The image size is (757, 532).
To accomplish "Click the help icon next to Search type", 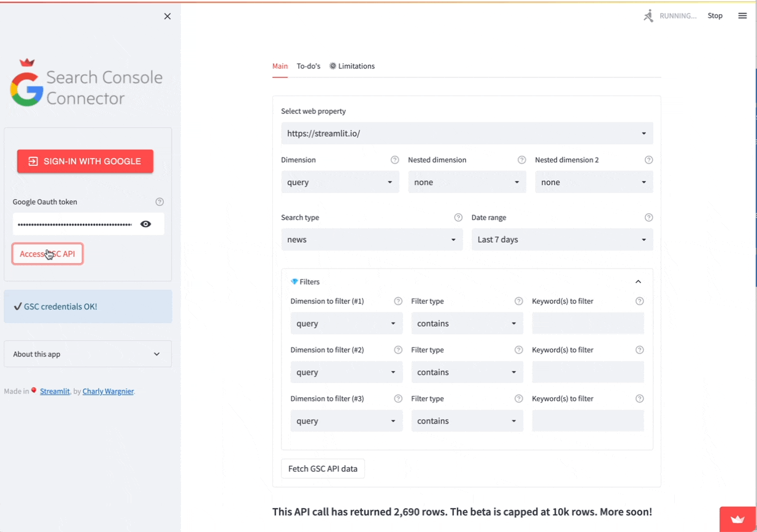I will (458, 217).
